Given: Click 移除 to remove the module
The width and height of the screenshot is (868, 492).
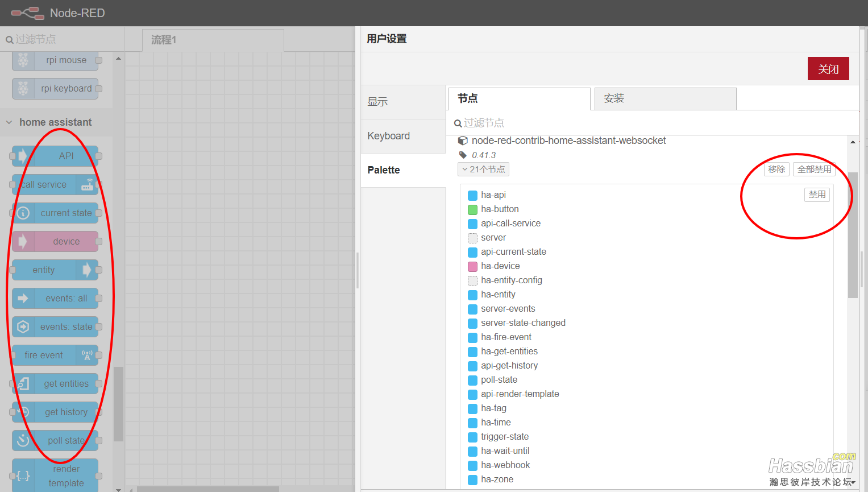Looking at the screenshot, I should tap(776, 169).
